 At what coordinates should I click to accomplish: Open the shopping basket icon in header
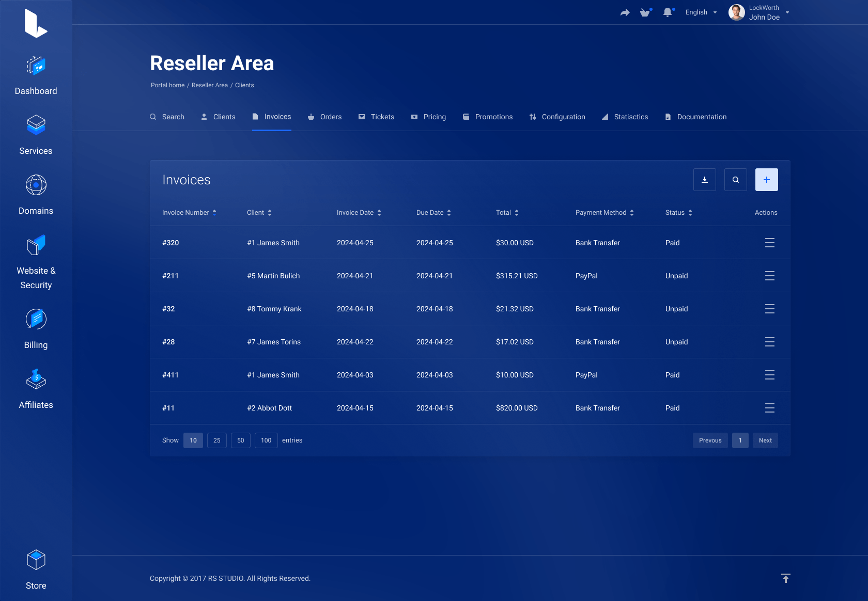pyautogui.click(x=645, y=12)
